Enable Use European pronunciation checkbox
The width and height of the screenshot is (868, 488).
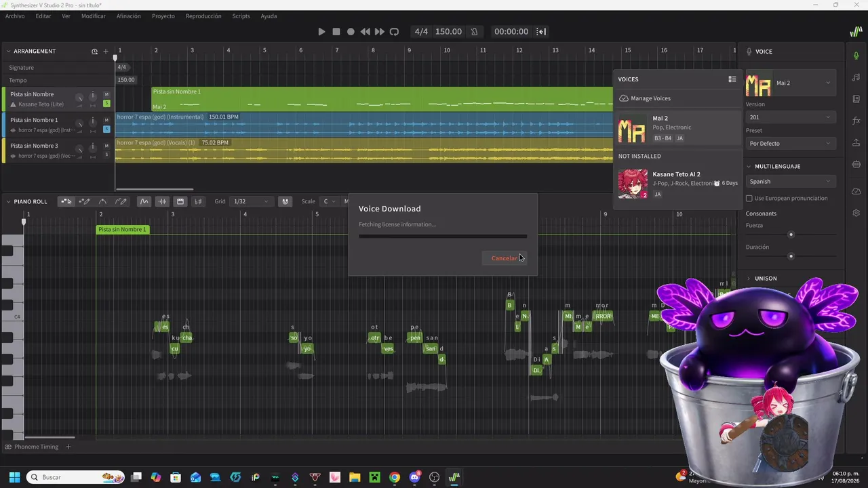(x=749, y=199)
